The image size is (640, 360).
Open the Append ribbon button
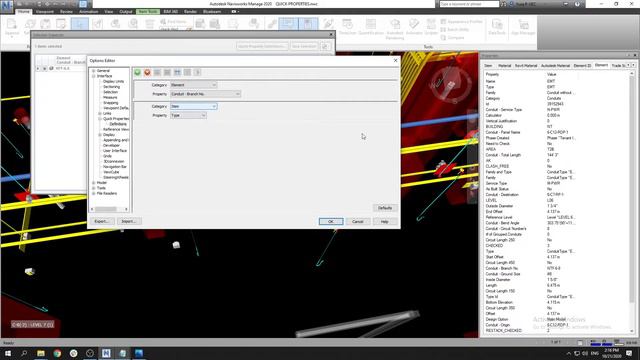[12, 27]
